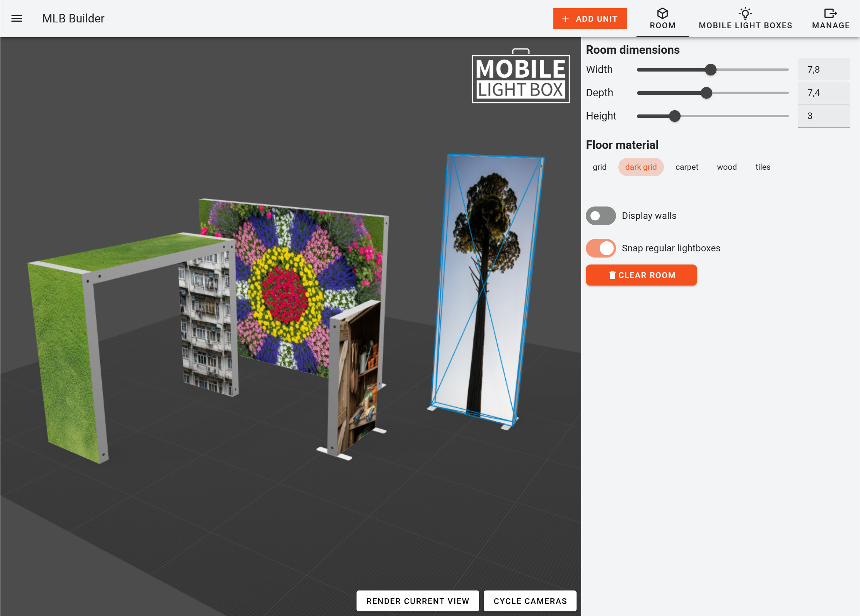Click the lightbulb Mobile Light Boxes icon
Screen dimensions: 860x616
745,13
